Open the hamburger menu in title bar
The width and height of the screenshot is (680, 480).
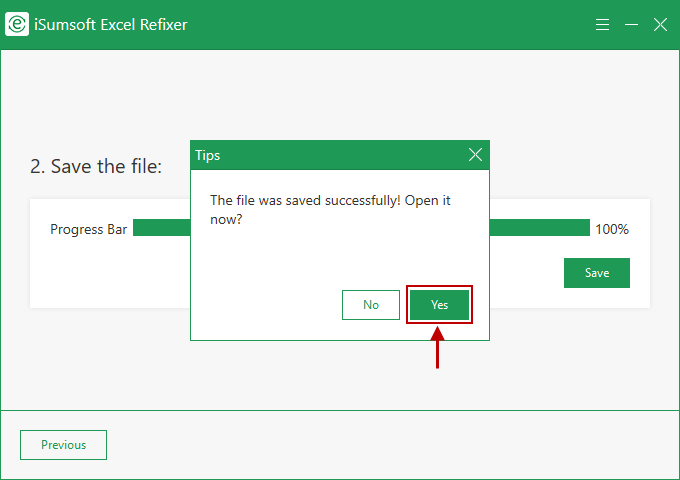(602, 24)
